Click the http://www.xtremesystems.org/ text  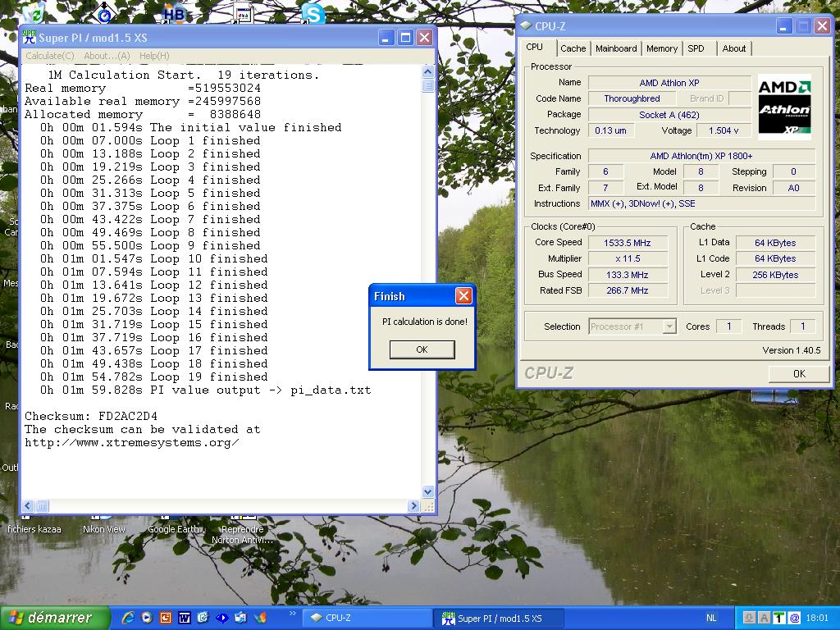[132, 442]
